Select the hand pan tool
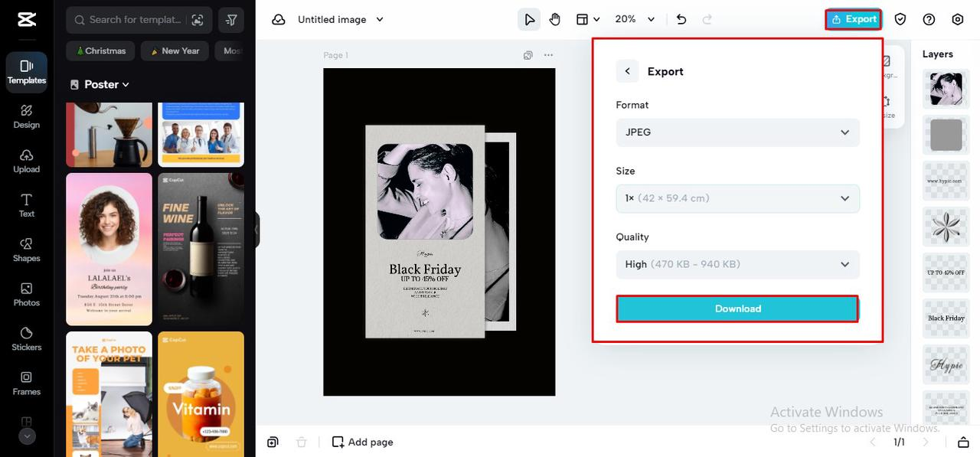Image resolution: width=980 pixels, height=457 pixels. tap(555, 20)
